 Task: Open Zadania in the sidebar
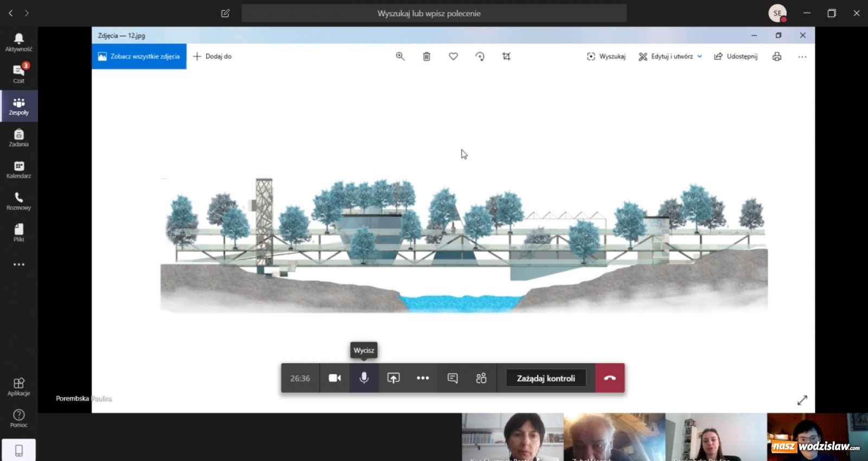[x=18, y=138]
